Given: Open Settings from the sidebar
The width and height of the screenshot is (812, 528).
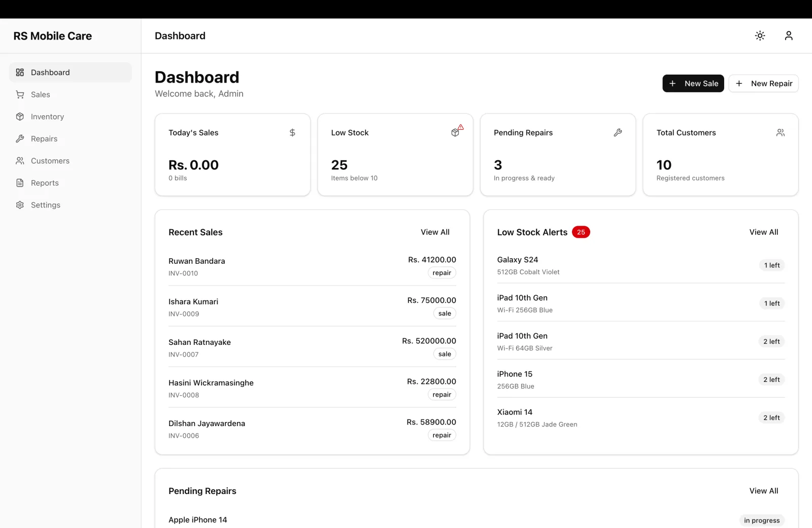Looking at the screenshot, I should click(71, 205).
